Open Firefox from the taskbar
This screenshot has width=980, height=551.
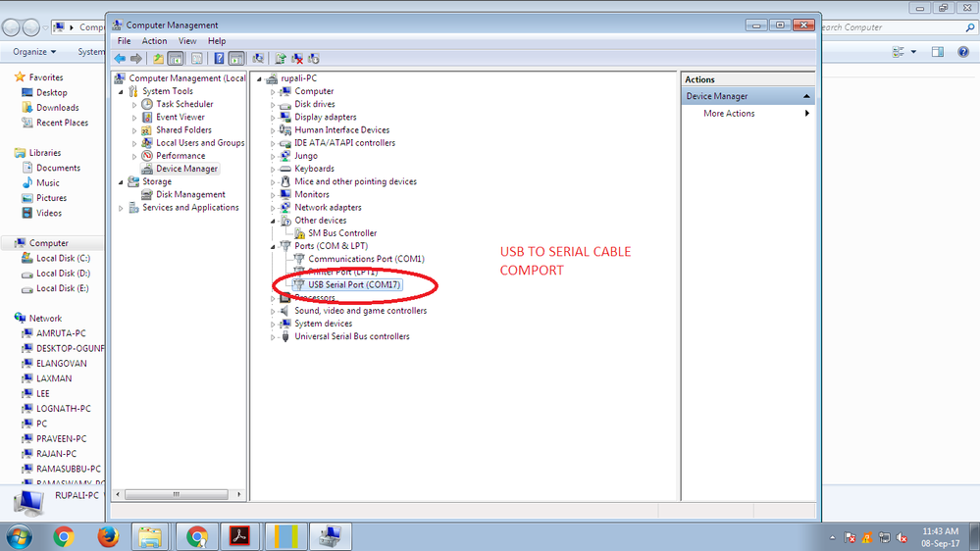(x=108, y=536)
